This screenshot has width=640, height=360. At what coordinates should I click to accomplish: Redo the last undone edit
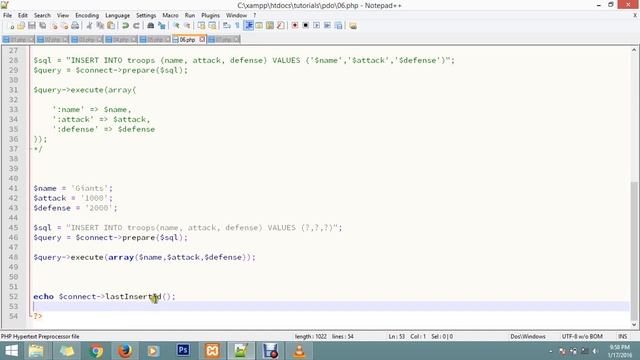click(x=136, y=26)
